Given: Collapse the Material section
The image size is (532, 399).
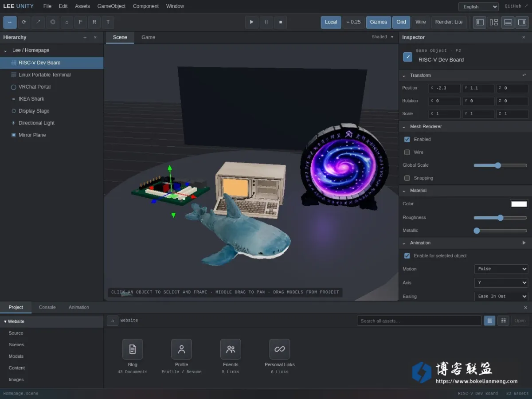Looking at the screenshot, I should [404, 191].
